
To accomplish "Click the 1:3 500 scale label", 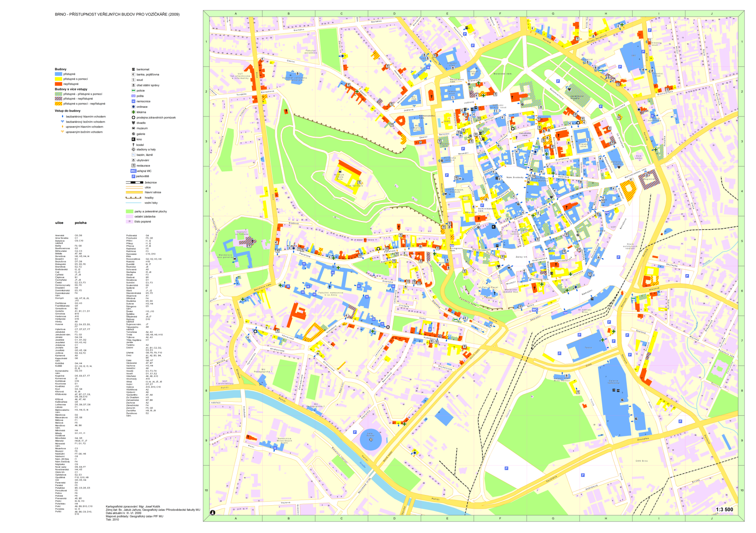I will [x=725, y=509].
